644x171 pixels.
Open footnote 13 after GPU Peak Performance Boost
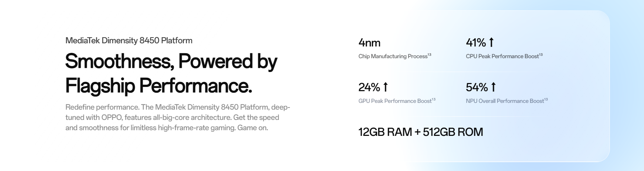(433, 100)
